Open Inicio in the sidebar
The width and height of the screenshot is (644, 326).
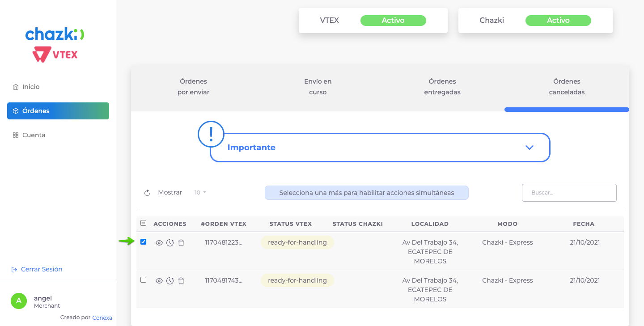(x=58, y=87)
